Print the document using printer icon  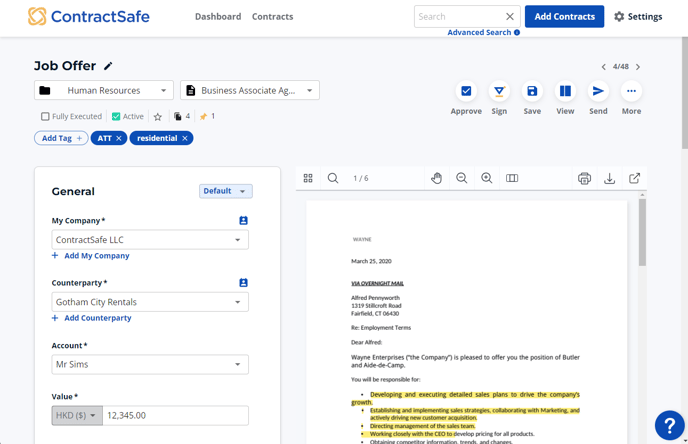point(584,178)
